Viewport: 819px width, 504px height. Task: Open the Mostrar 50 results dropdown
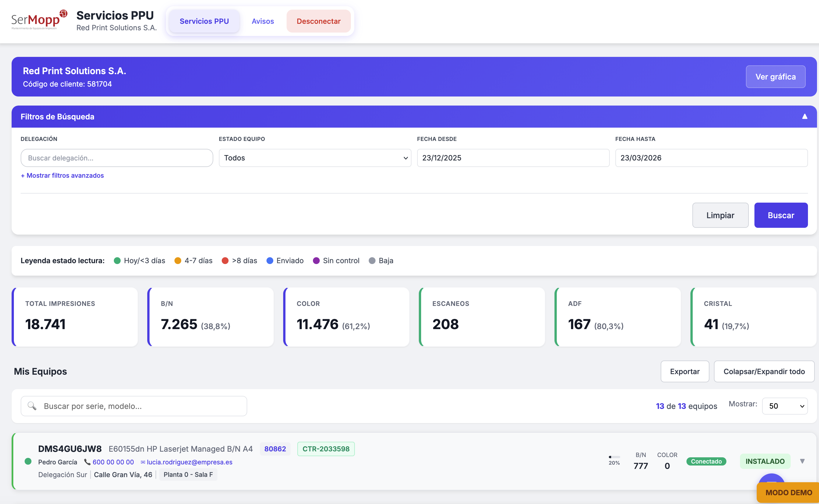click(x=785, y=406)
